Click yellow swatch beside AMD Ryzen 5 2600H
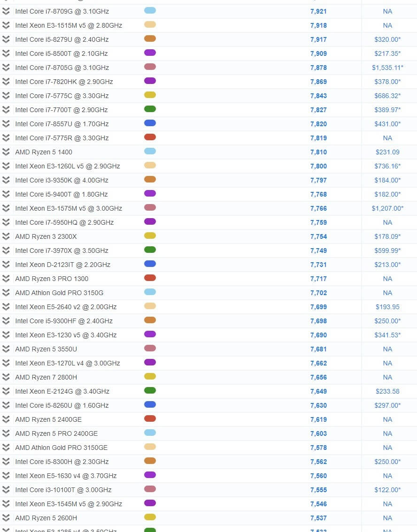This screenshot has width=417, height=532. click(150, 517)
